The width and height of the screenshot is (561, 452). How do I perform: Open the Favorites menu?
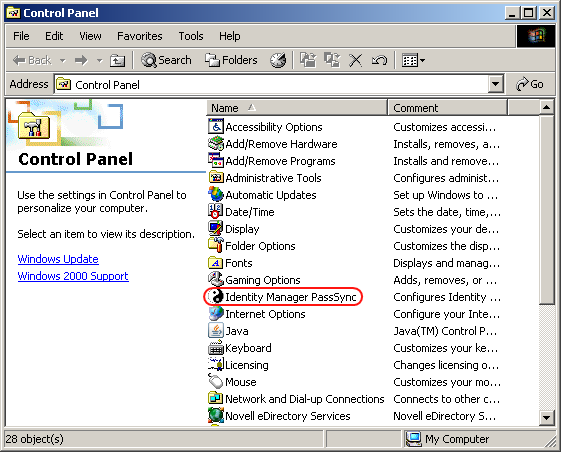[140, 36]
